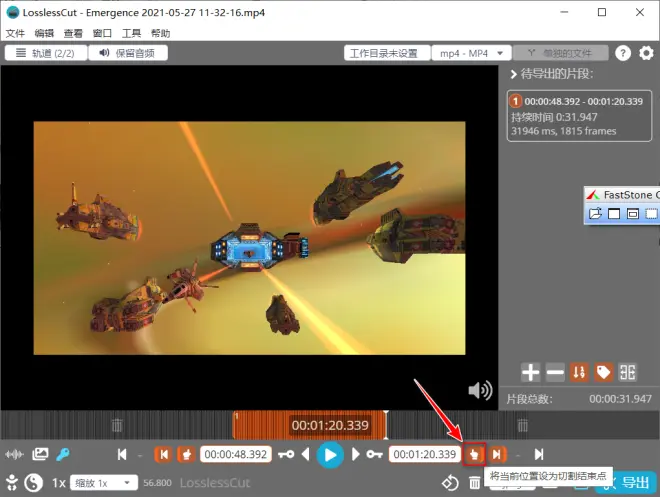Add a new segment with the plus icon

(x=530, y=372)
